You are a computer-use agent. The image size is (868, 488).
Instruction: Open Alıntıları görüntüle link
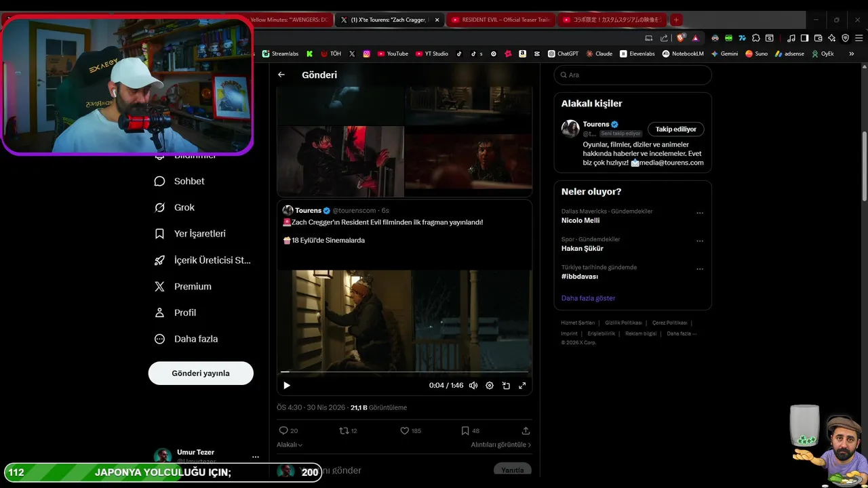[501, 445]
